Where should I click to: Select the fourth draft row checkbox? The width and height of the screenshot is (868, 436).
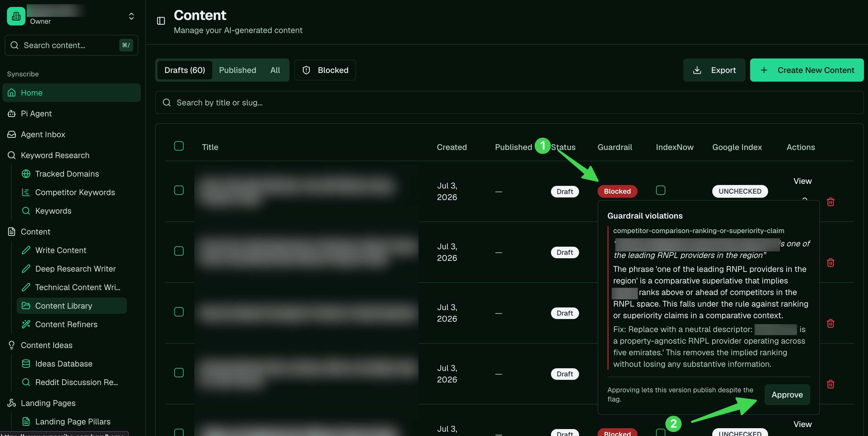coord(179,373)
